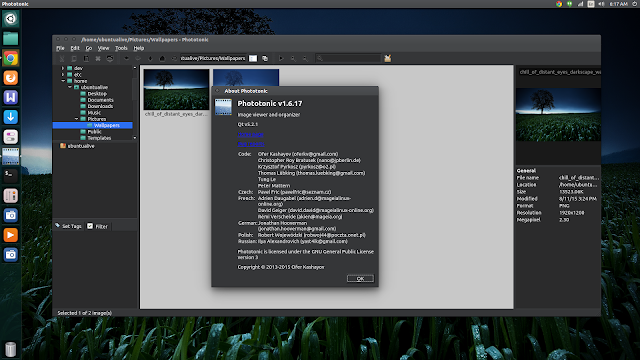The width and height of the screenshot is (640, 360).
Task: Close the About Phototonic dialog
Action: (x=218, y=91)
